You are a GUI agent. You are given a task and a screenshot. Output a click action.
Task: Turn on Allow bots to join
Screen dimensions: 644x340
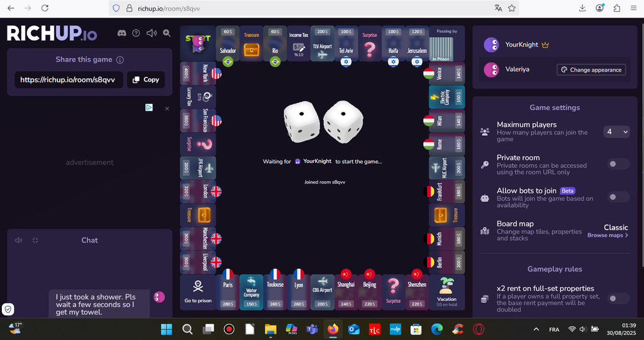[618, 197]
